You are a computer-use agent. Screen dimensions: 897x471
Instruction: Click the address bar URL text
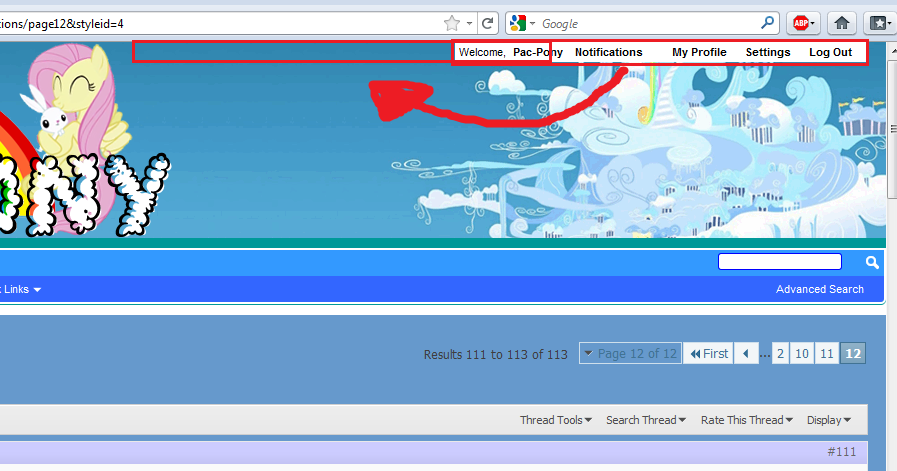coord(62,24)
